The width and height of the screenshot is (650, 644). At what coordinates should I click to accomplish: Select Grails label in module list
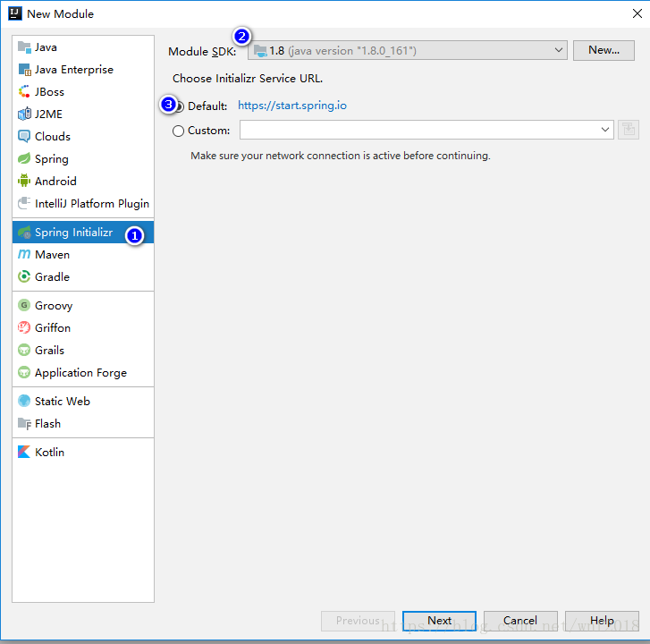(49, 351)
